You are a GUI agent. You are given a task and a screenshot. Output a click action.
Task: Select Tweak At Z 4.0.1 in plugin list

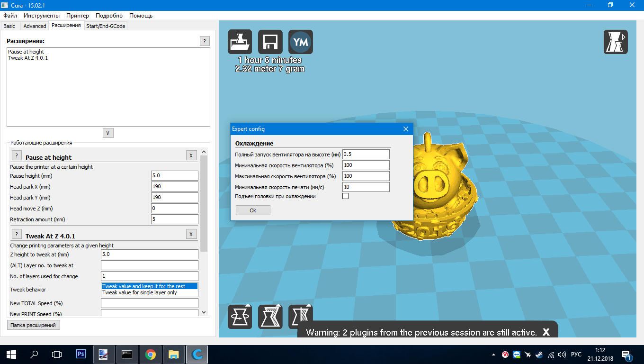(x=28, y=58)
